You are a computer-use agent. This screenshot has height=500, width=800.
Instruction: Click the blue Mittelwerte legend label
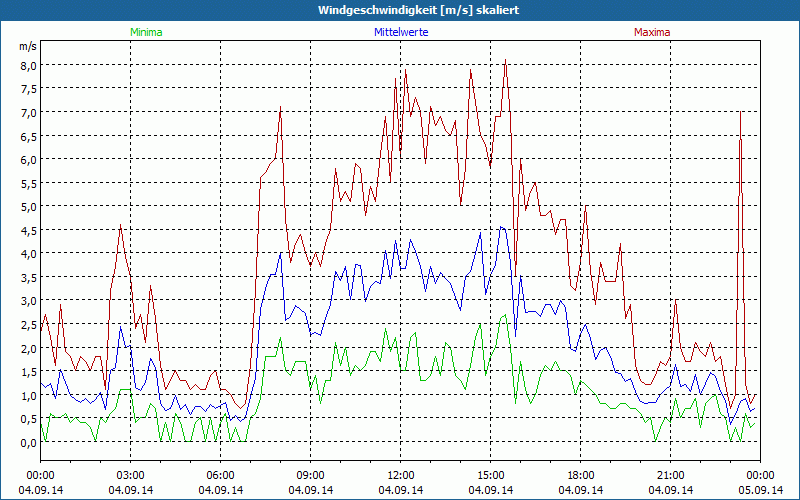401,32
